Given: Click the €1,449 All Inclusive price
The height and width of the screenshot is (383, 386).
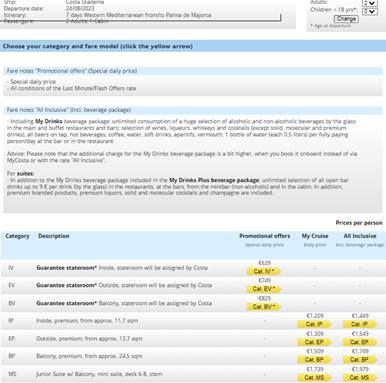Looking at the screenshot, I should point(360,316).
